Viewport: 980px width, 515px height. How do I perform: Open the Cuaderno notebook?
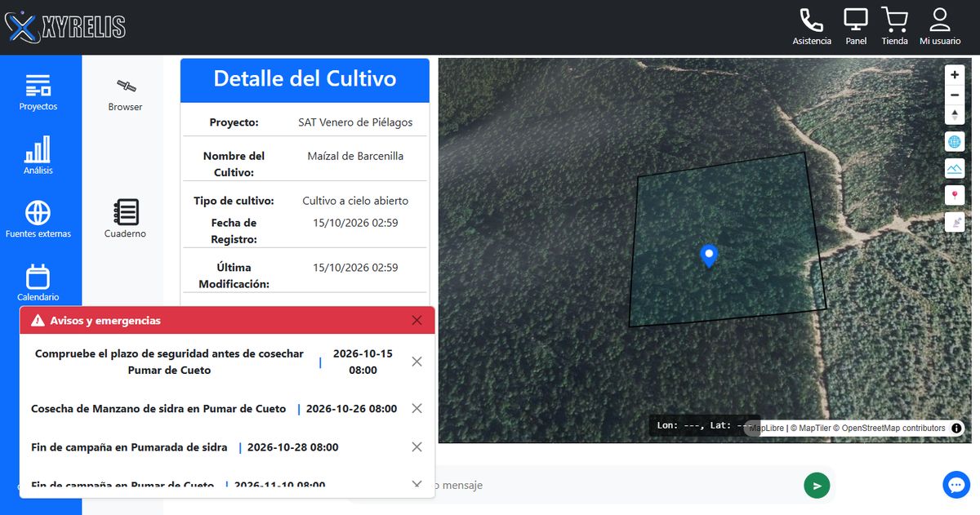(x=125, y=219)
